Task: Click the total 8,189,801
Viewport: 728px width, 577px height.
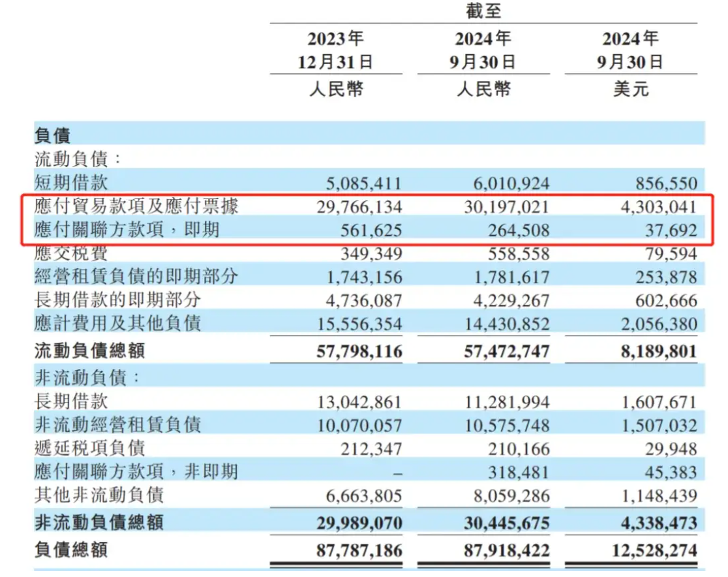Action: point(659,351)
